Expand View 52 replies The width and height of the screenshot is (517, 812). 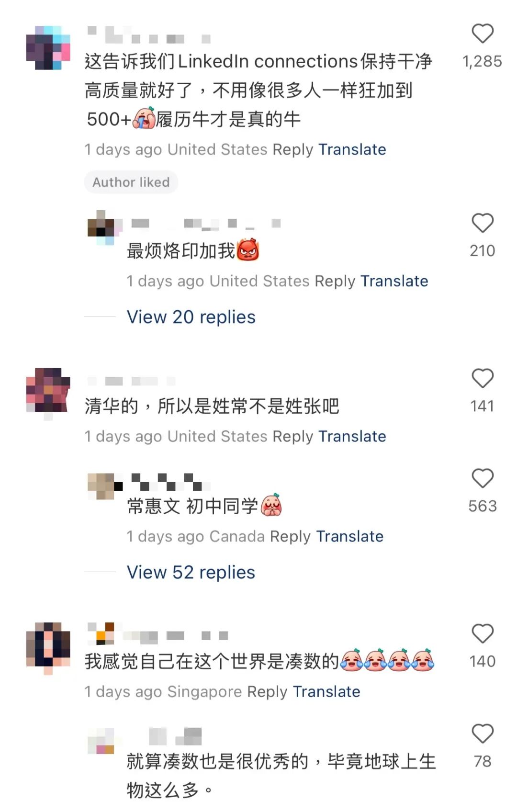(x=191, y=572)
